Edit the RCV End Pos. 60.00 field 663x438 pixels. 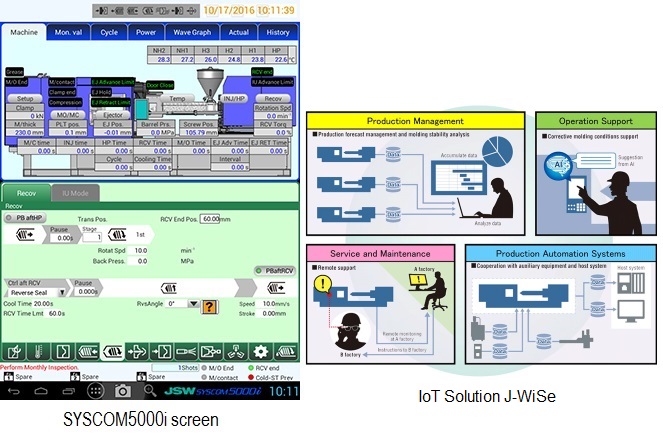tap(210, 219)
